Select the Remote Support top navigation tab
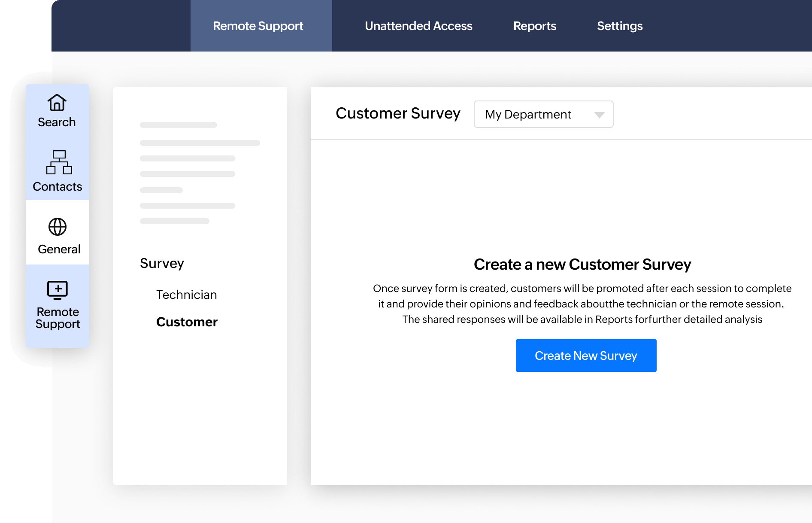 point(258,26)
